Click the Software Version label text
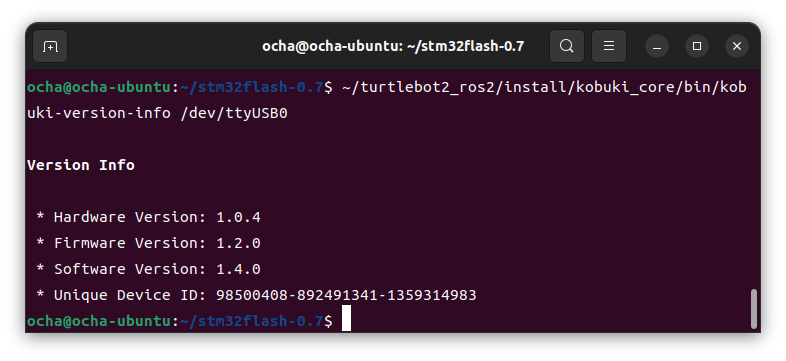Image resolution: width=786 pixels, height=361 pixels. [130, 270]
